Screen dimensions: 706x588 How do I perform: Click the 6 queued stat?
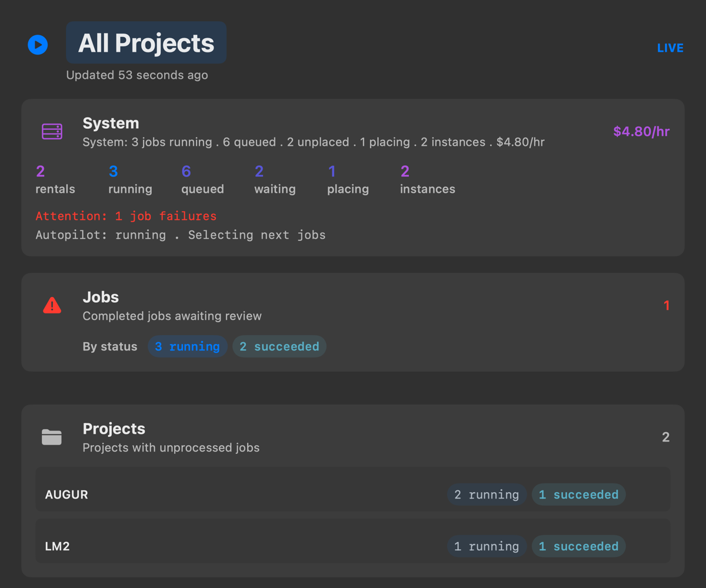(202, 180)
